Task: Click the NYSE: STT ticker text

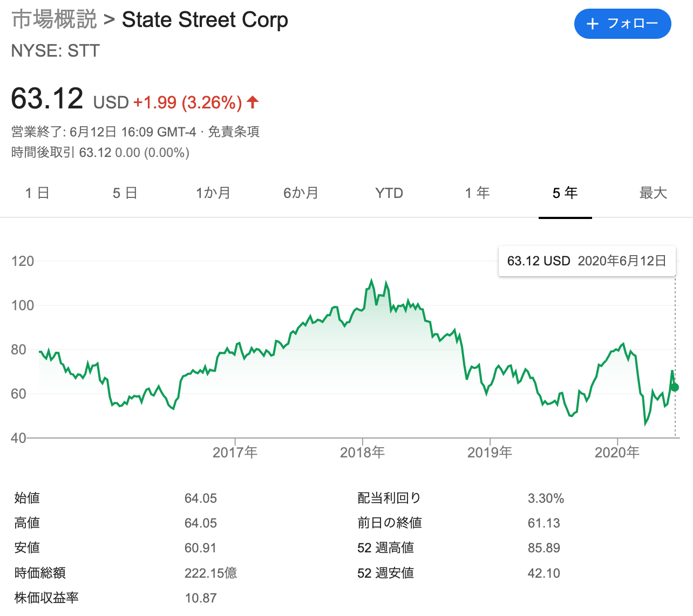Action: 55,51
